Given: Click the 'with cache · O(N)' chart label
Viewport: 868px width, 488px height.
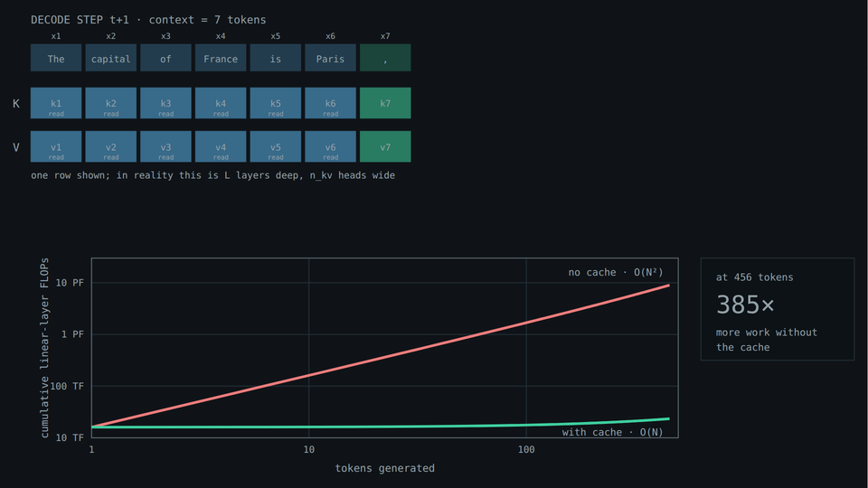Looking at the screenshot, I should pos(612,432).
